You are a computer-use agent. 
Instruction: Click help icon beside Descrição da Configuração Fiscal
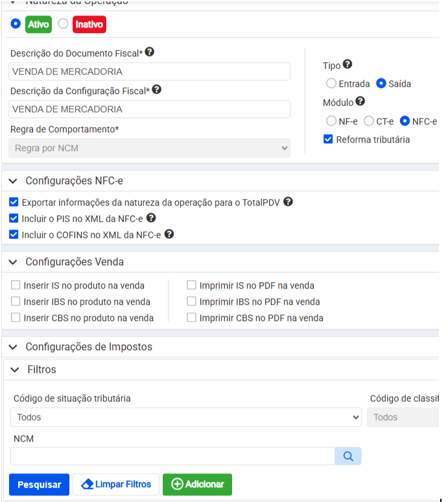pos(156,90)
